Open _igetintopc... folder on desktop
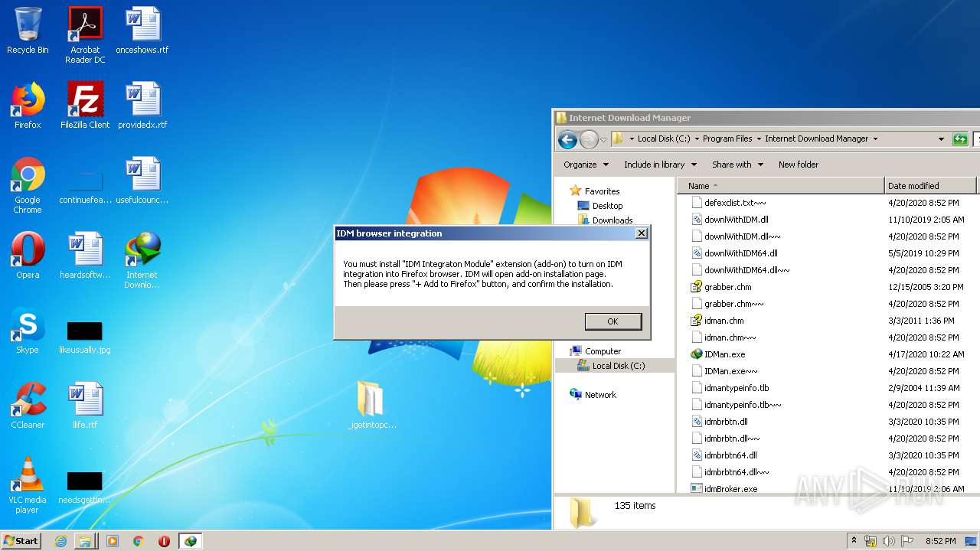 click(x=371, y=406)
